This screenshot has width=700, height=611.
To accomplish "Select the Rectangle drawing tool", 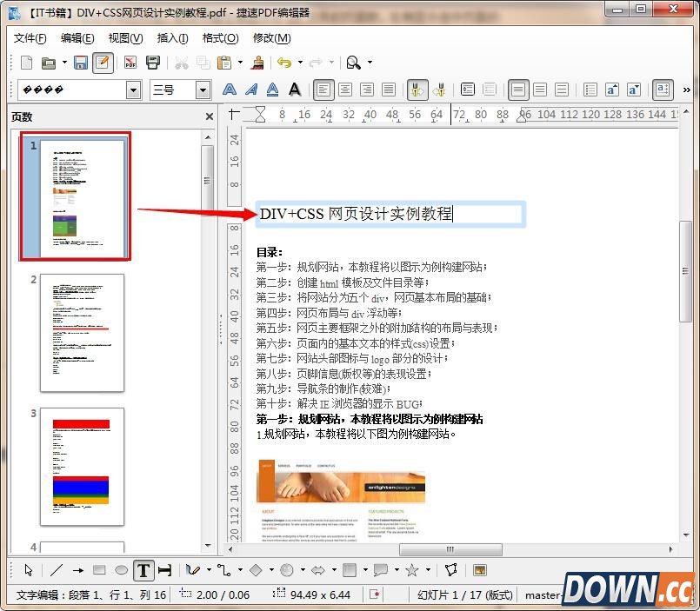I will [99, 570].
